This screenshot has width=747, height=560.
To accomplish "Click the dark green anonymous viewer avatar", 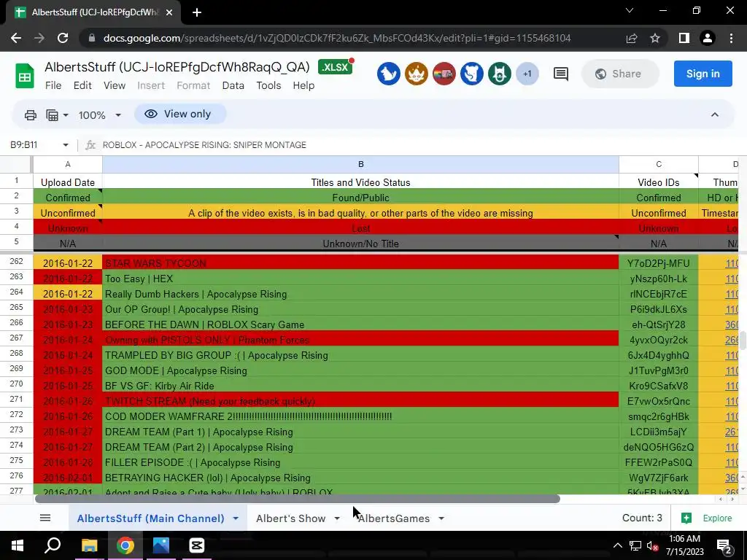I will click(499, 74).
